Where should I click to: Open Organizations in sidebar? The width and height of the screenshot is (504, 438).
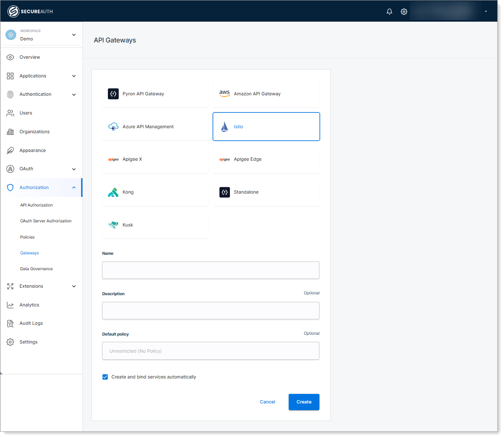35,132
